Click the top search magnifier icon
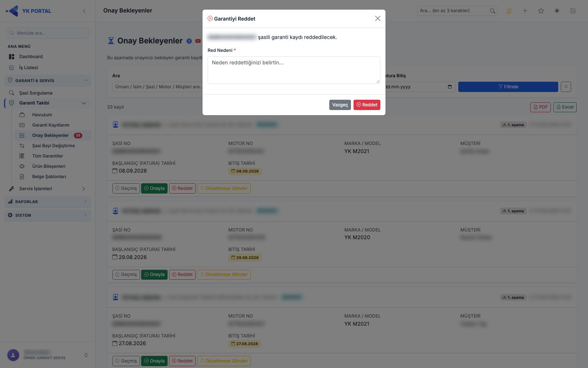This screenshot has height=368, width=588. [492, 11]
